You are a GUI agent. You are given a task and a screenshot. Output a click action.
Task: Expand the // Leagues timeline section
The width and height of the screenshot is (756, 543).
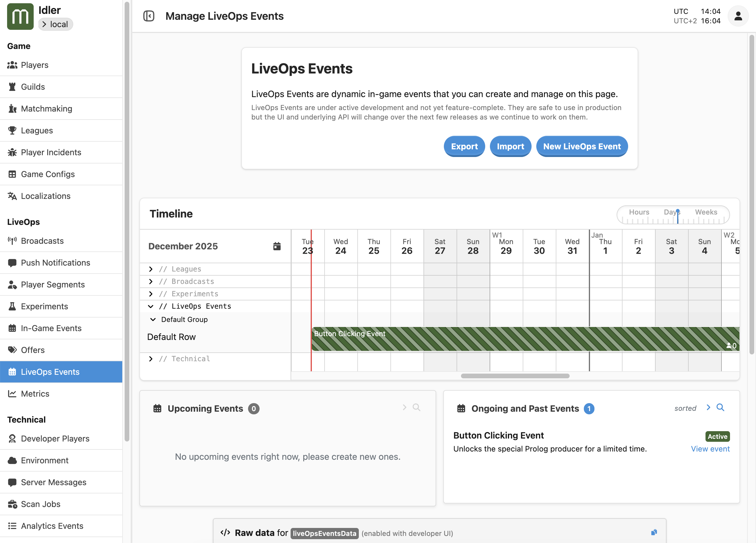coord(151,269)
